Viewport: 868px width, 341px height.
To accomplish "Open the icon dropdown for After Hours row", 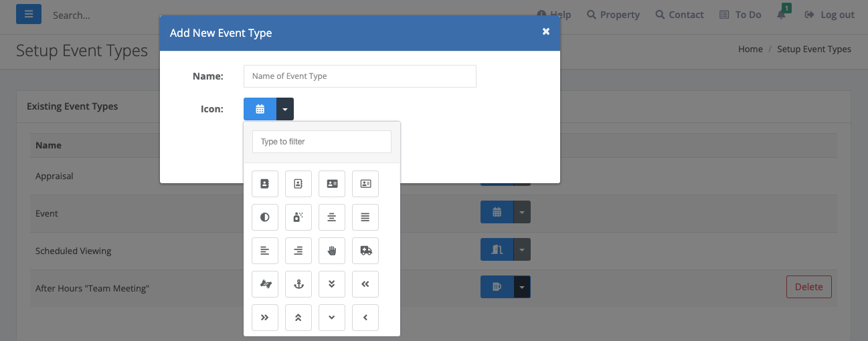I will click(x=522, y=287).
